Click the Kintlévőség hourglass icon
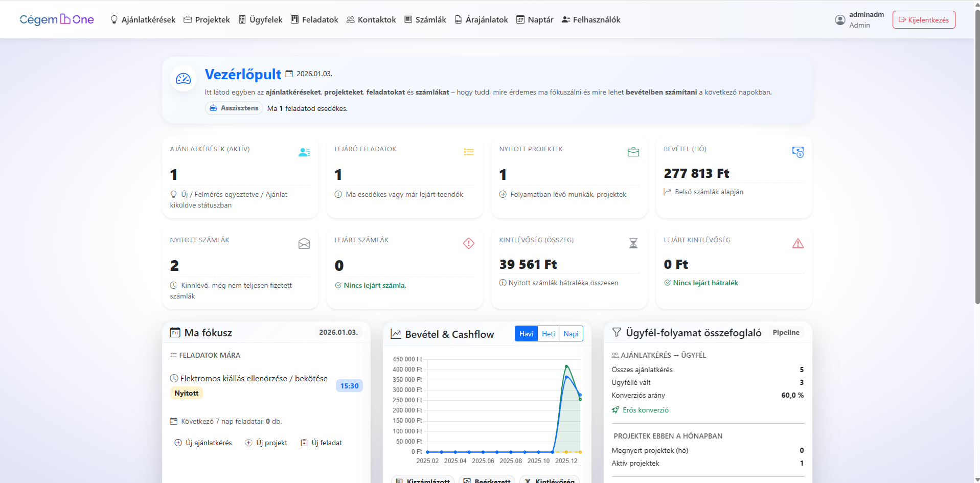 tap(633, 243)
